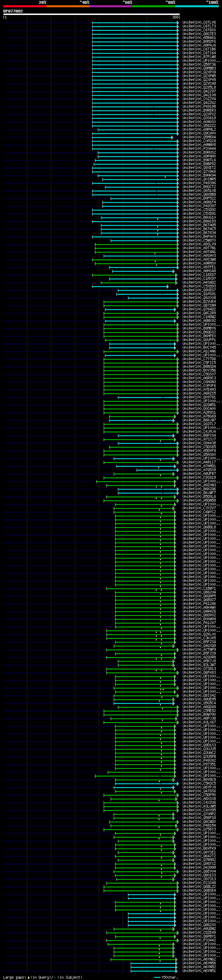Select the UniRef100_C6T8X0 label
Image resolution: width=222 pixels, height=980 pixels.
[x=199, y=30]
